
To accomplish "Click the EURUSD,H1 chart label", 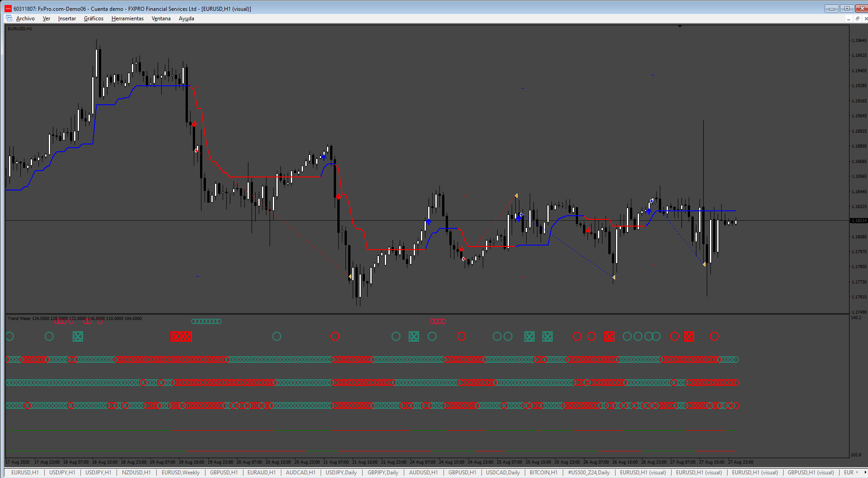I will pyautogui.click(x=20, y=29).
